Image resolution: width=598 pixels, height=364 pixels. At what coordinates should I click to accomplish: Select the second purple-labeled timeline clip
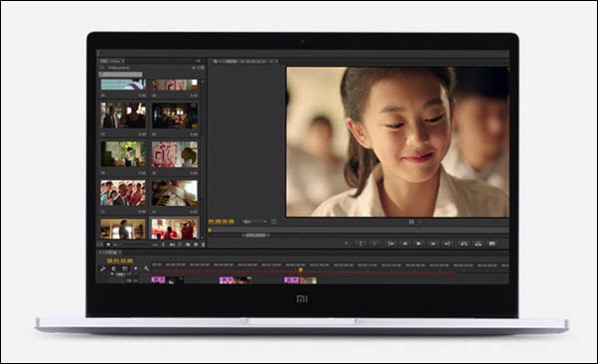[235, 280]
